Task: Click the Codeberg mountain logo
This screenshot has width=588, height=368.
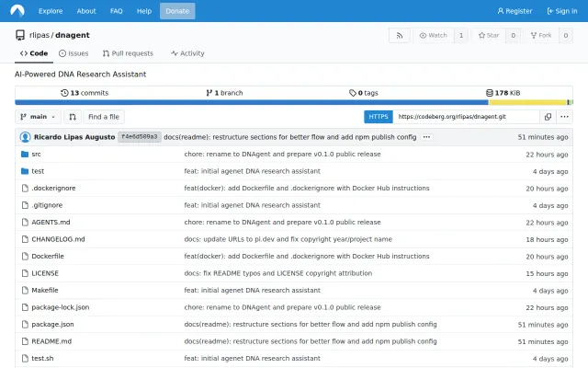Action: tap(17, 10)
